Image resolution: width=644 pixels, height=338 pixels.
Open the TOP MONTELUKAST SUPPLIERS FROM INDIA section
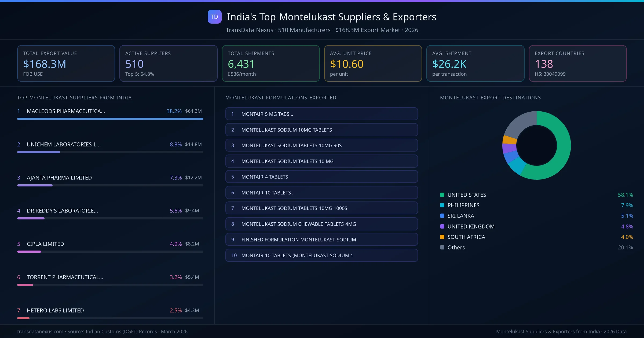coord(74,98)
